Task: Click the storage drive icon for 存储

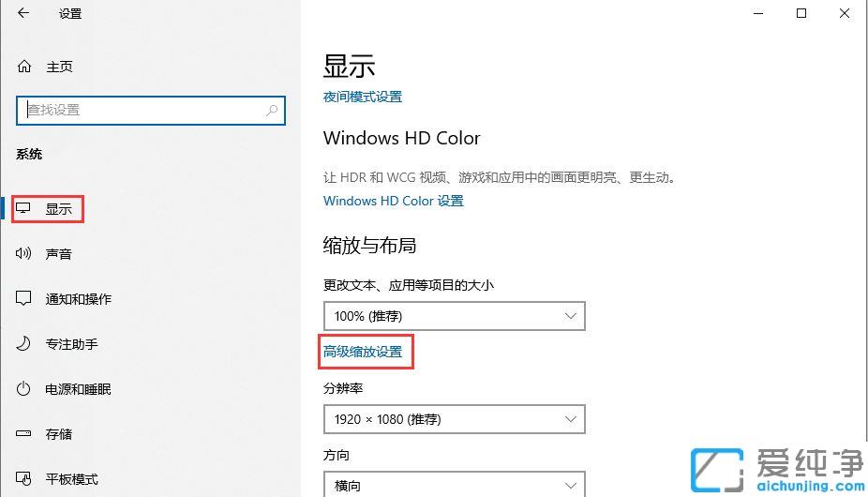Action: click(24, 434)
